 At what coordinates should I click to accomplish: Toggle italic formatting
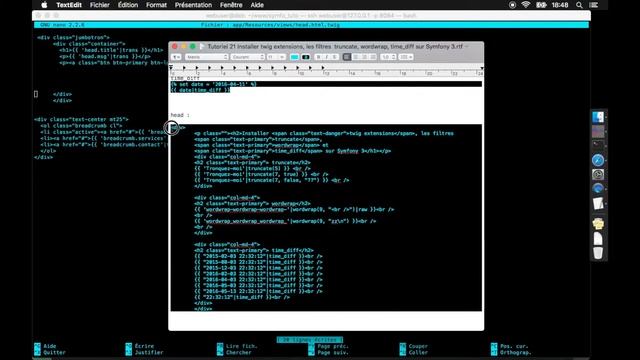(327, 57)
